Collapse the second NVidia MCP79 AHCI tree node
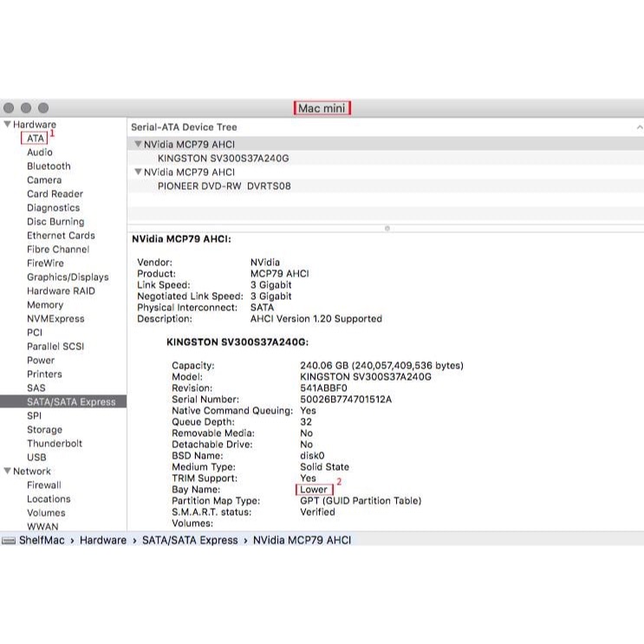Viewport: 644px width, 644px height. pyautogui.click(x=138, y=172)
